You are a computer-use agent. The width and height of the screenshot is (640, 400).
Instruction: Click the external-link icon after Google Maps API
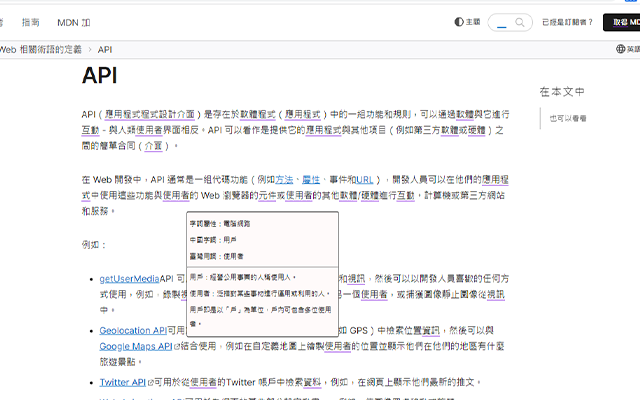coord(177,347)
